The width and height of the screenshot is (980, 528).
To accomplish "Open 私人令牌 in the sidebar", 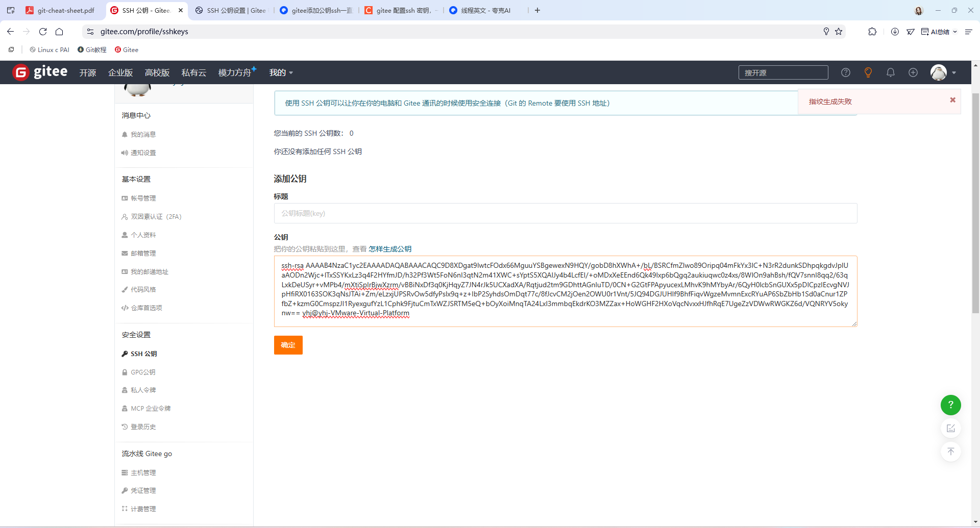I will pyautogui.click(x=138, y=390).
